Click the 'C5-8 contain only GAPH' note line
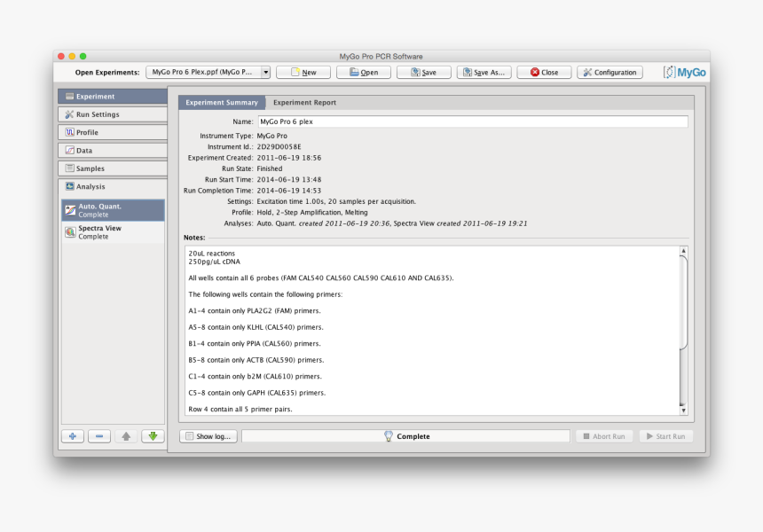 257,393
